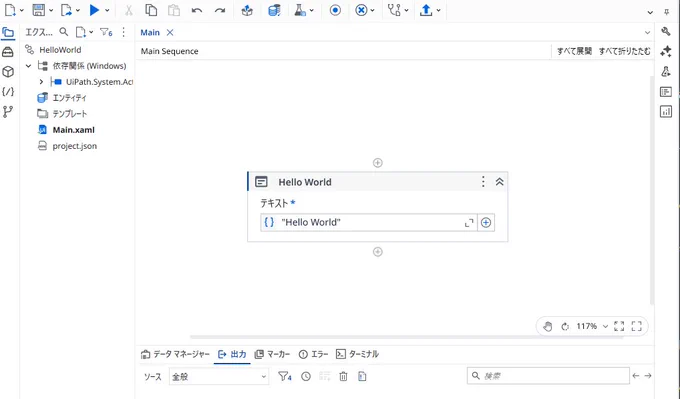The image size is (680, 399).
Task: Open dropdown arrow next to Test flask icon
Action: pos(311,10)
